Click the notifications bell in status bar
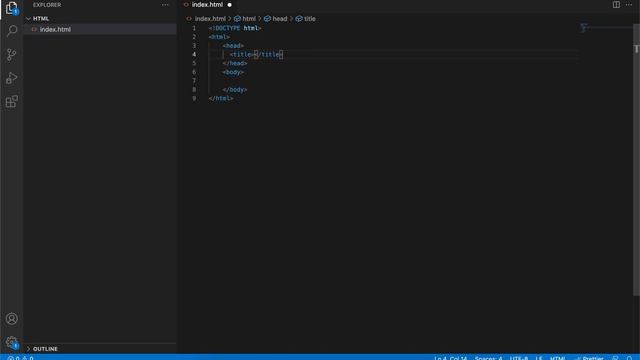 (629, 358)
